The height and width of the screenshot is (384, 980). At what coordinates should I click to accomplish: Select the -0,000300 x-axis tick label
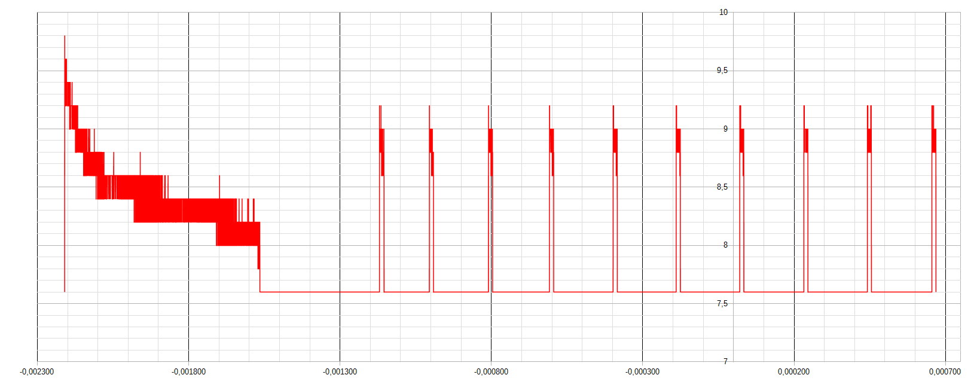642,372
